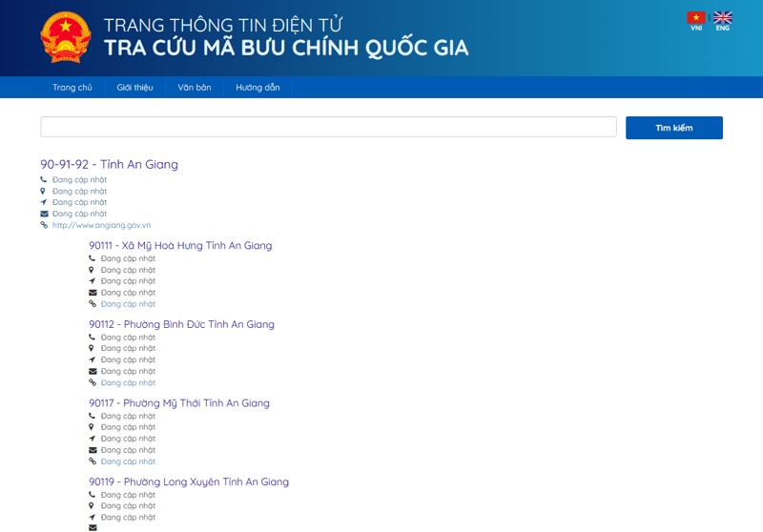763x532 pixels.
Task: Open the Hướng dẫn menu item
Action: (x=258, y=88)
